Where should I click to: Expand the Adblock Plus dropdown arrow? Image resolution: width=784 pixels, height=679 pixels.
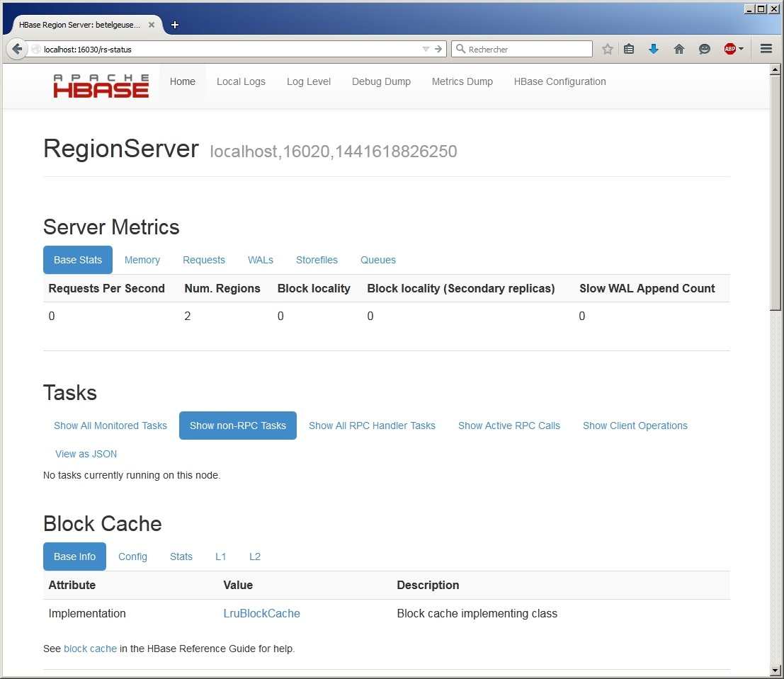point(741,49)
